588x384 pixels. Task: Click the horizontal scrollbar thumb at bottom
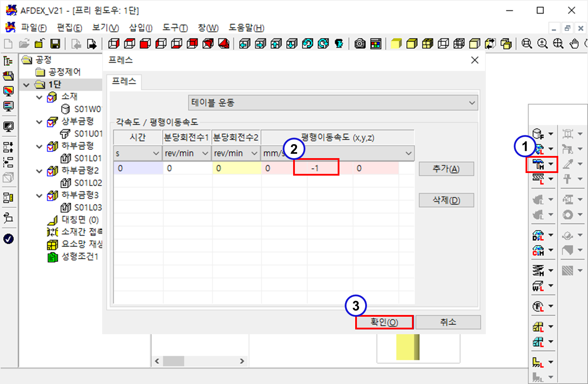[174, 361]
